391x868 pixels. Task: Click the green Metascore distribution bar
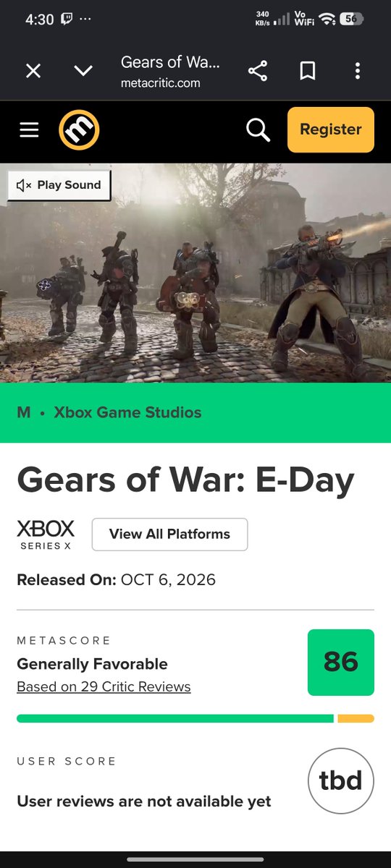tap(175, 718)
